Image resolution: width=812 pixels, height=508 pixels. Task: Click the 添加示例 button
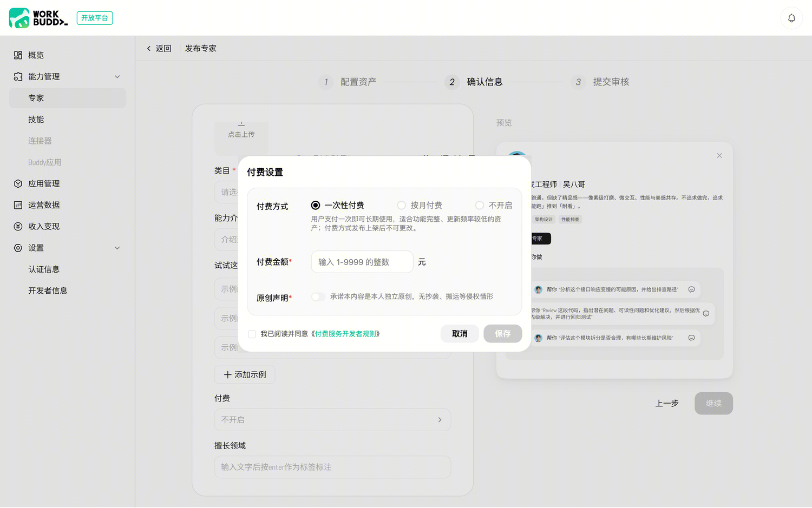pos(245,375)
